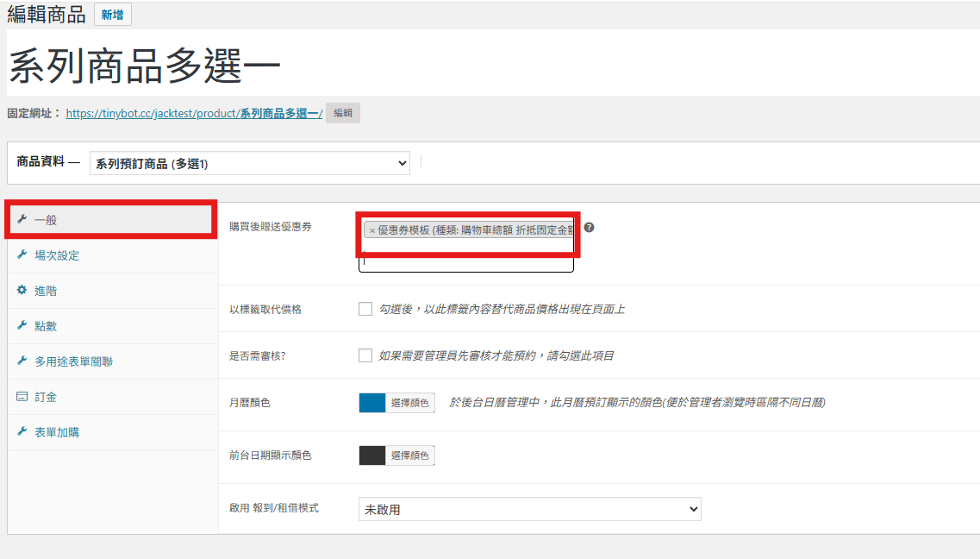Viewport: 980px width, 559px height.
Task: Click the wrench icon beside 表單加購
Action: (x=22, y=431)
